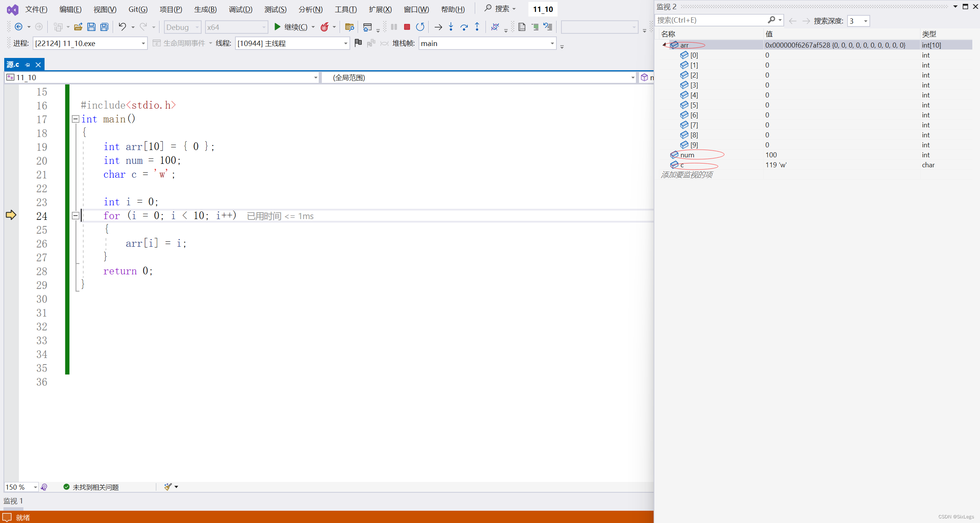Open the 150 % zoom level combo
The height and width of the screenshot is (523, 980).
[x=35, y=487]
